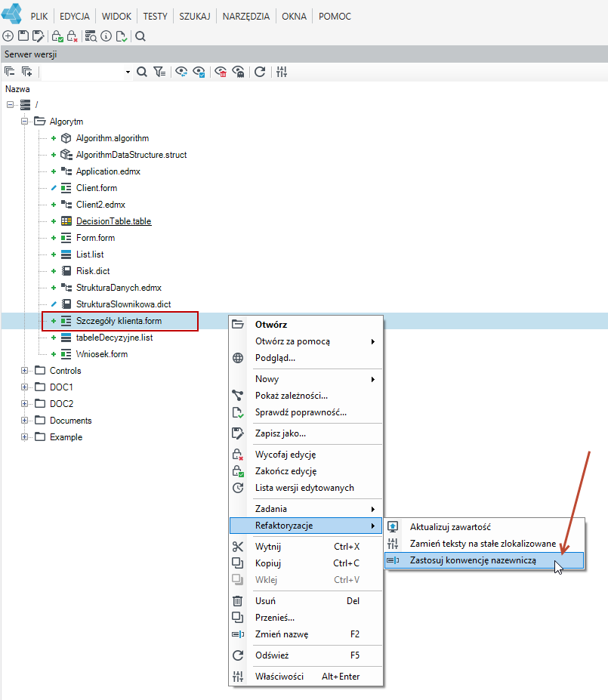Click the eye icon with ghost
This screenshot has width=608, height=700.
[x=238, y=72]
